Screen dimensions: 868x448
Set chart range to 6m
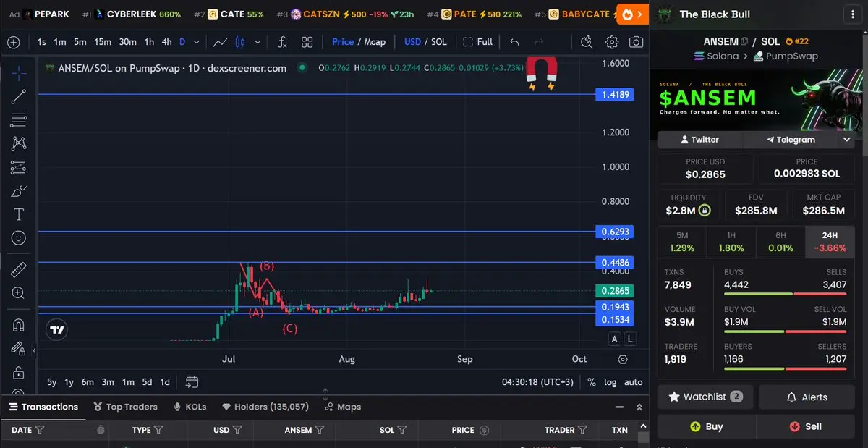(88, 382)
